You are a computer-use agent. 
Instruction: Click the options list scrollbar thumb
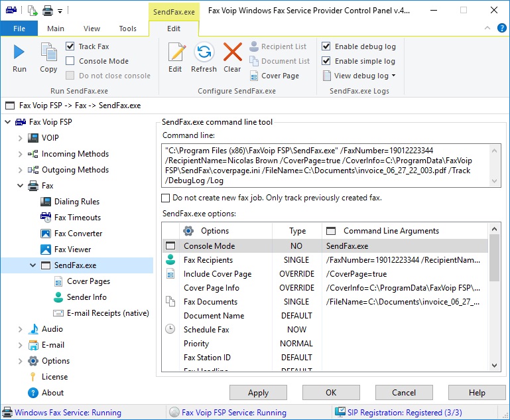[494, 257]
